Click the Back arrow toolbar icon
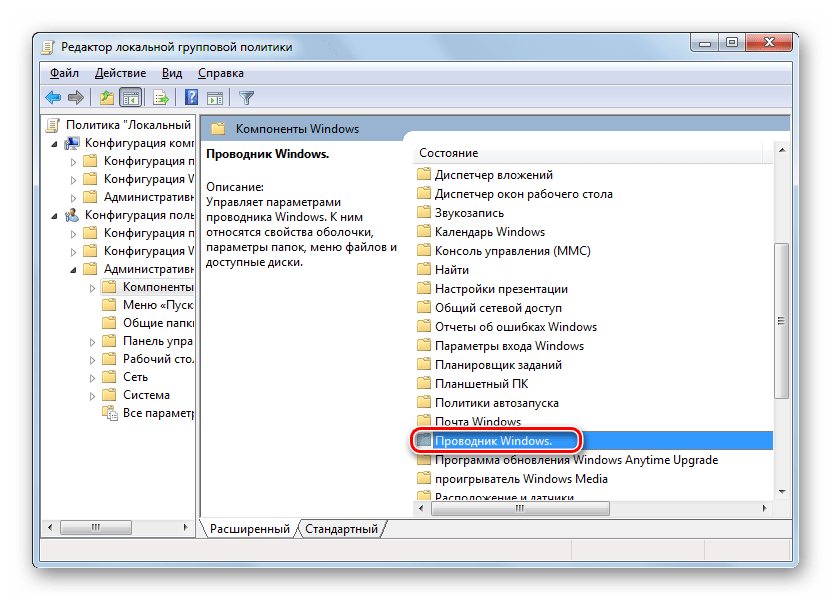Viewport: 832px width, 601px height. pos(53,97)
